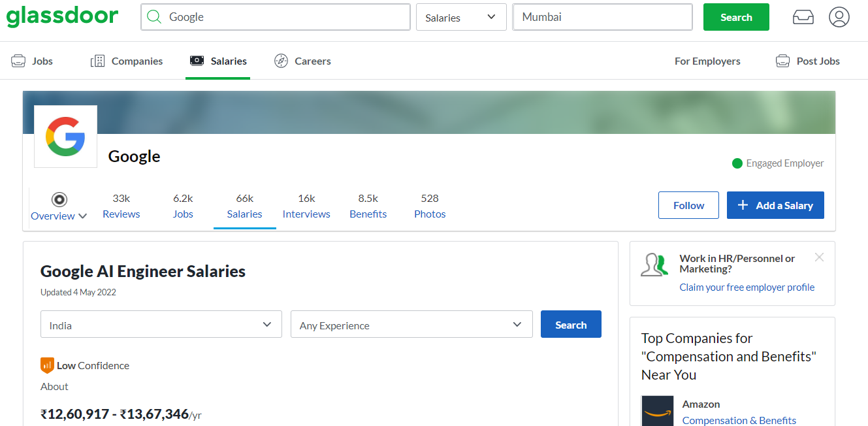This screenshot has height=426, width=868.
Task: Open the India location dropdown
Action: (161, 325)
